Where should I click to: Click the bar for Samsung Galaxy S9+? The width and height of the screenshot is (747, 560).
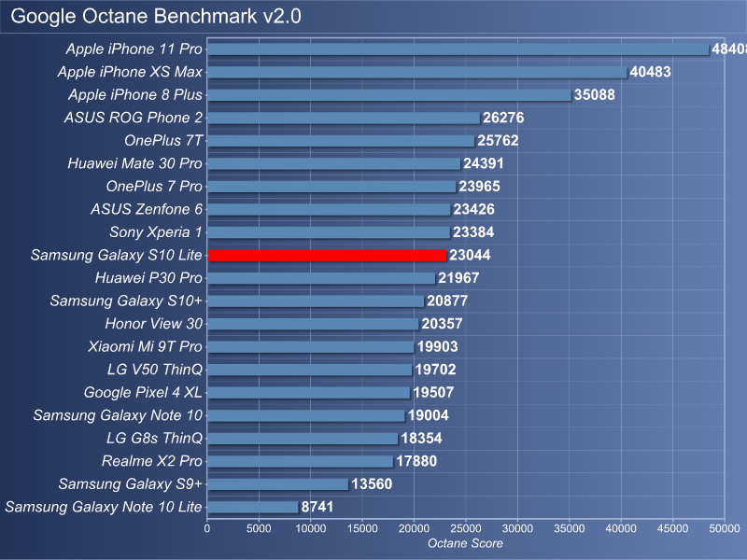click(277, 483)
